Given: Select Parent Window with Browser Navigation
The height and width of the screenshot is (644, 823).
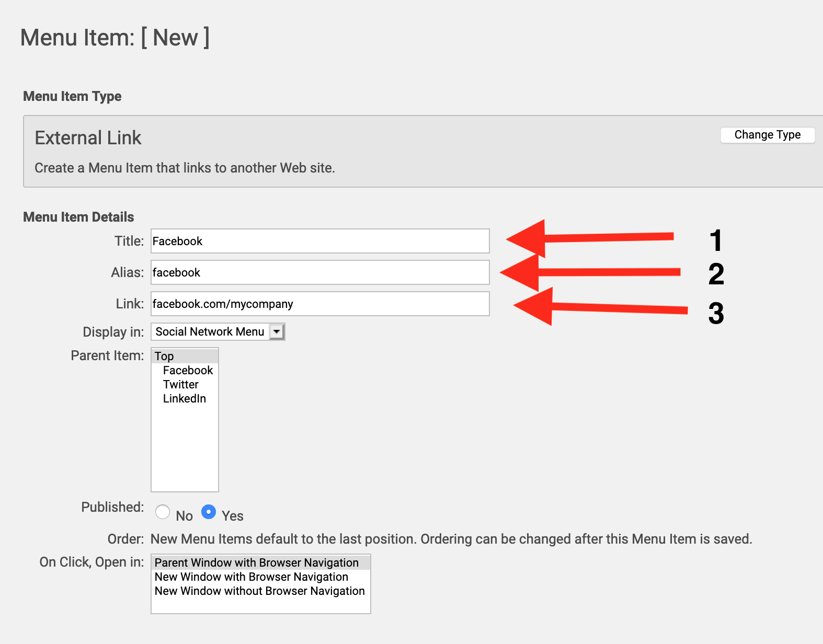Looking at the screenshot, I should [x=261, y=562].
